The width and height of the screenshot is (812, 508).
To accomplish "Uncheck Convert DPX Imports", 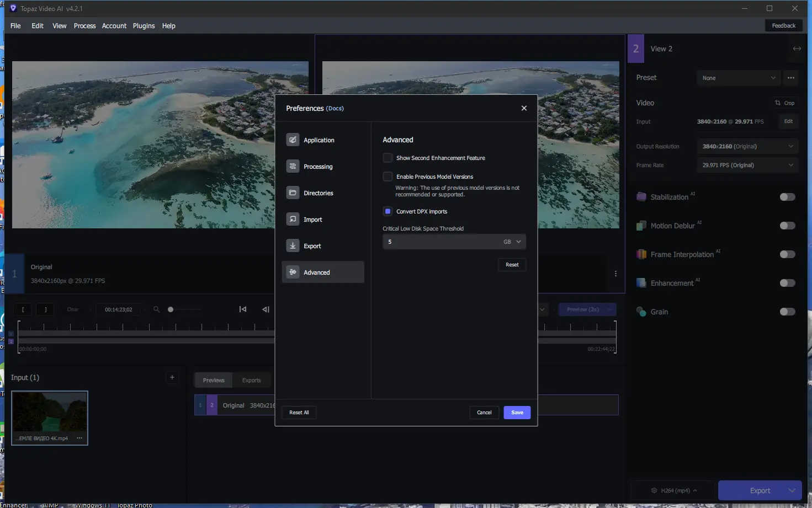I will point(388,211).
